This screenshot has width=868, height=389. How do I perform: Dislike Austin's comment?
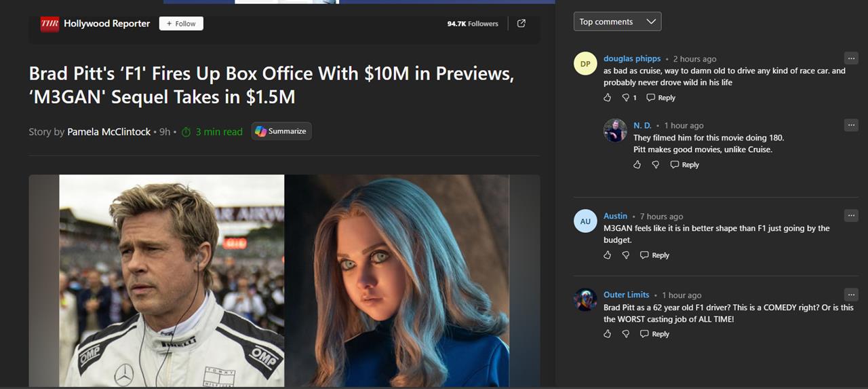coord(626,255)
